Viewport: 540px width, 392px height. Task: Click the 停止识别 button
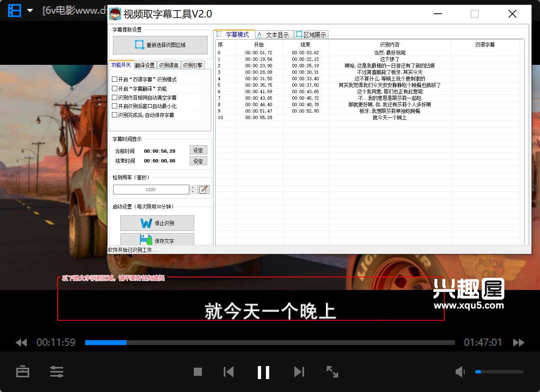pos(157,223)
